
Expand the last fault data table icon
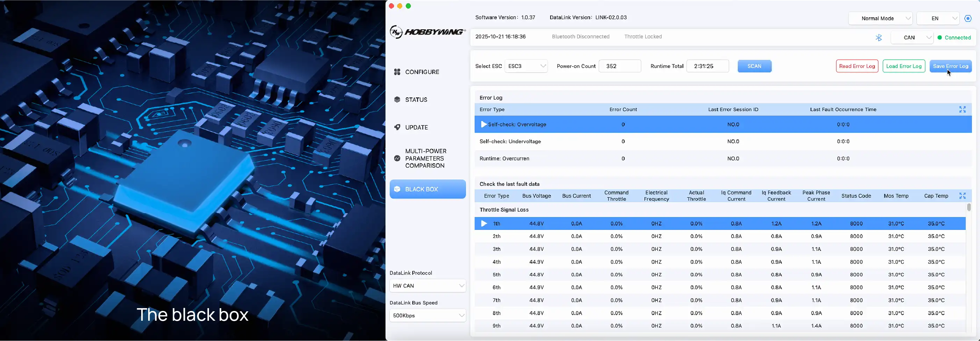pyautogui.click(x=962, y=196)
